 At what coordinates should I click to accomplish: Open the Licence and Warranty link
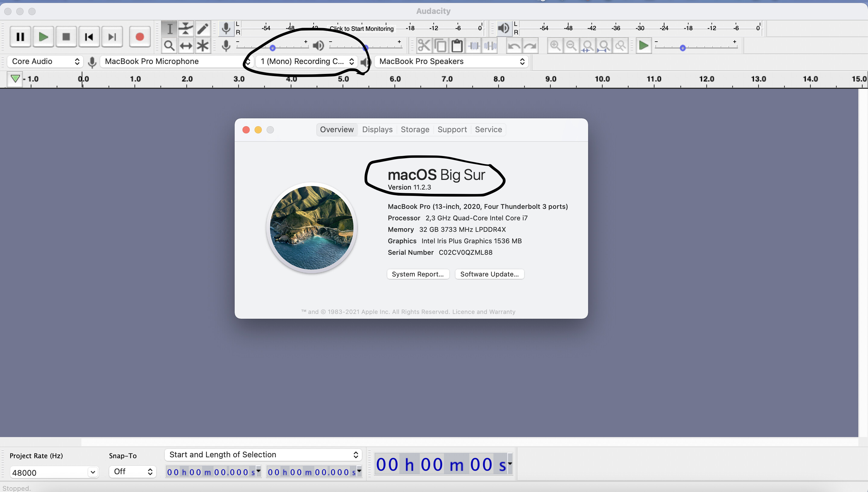[x=484, y=311]
